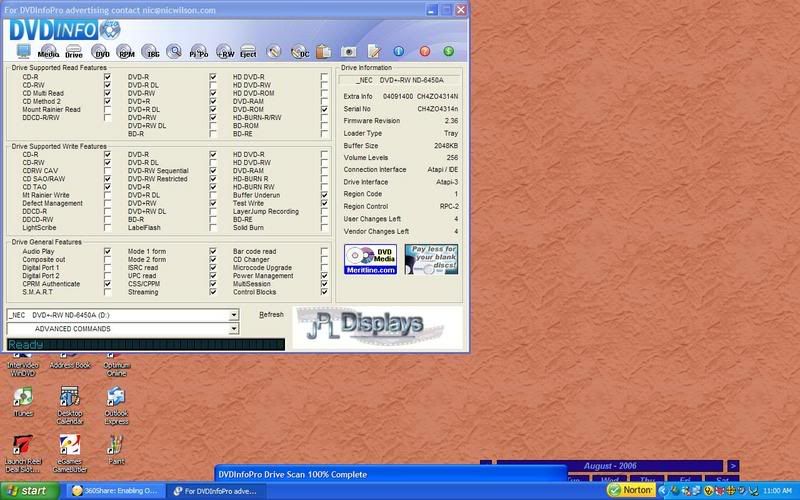Click the red help circle icon

click(424, 51)
